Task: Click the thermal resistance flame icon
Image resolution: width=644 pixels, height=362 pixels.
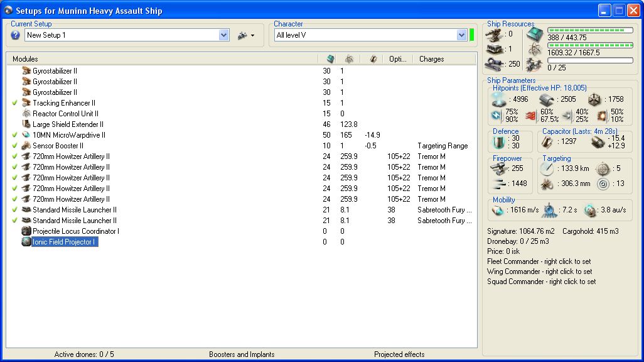Action: [531, 116]
